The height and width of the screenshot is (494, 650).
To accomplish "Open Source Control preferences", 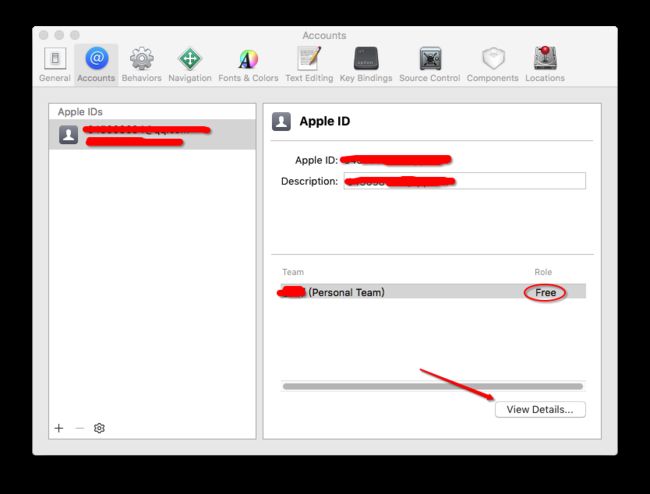I will [430, 65].
